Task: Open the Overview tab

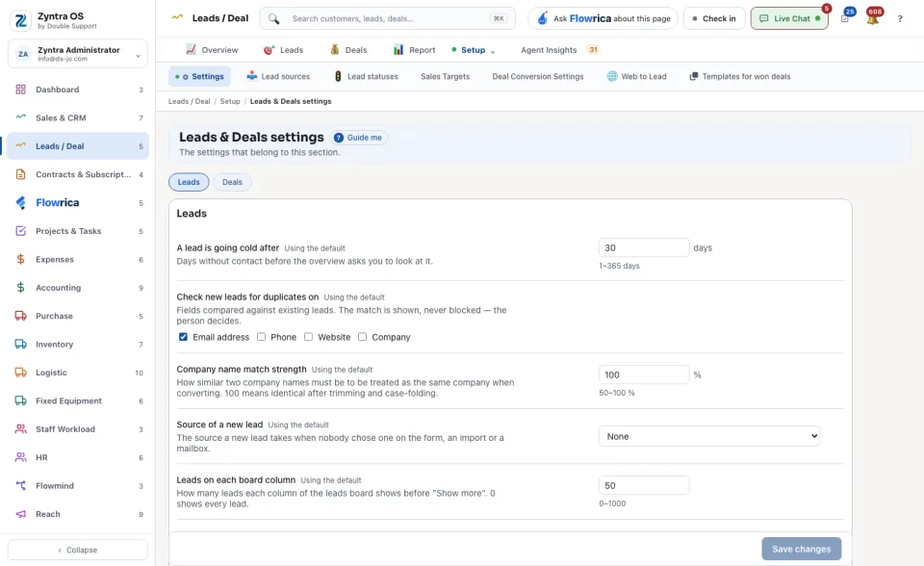Action: 212,50
